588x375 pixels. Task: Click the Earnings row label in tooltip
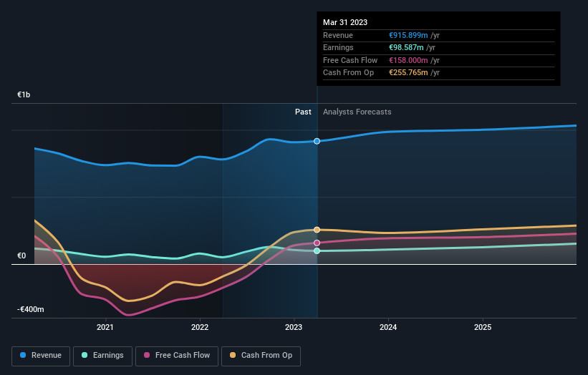point(338,47)
